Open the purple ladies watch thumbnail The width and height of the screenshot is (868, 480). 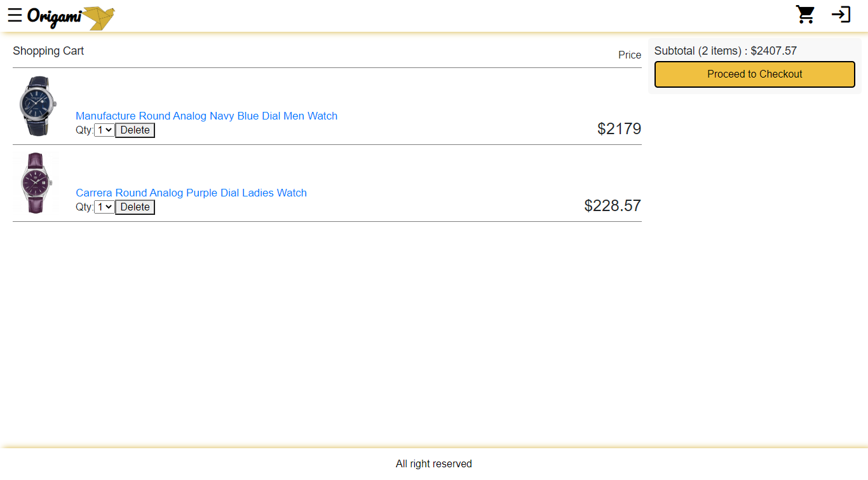(x=36, y=183)
